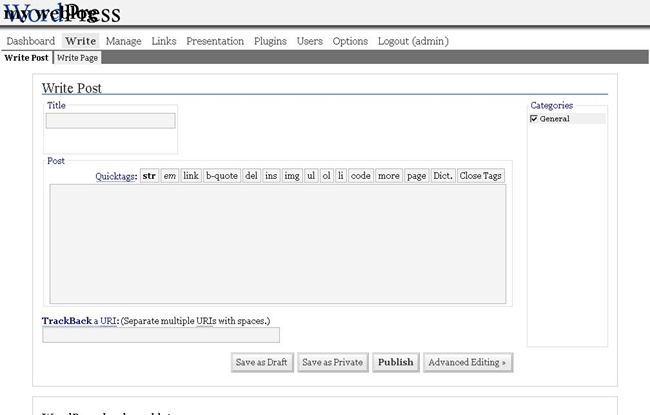Image resolution: width=650 pixels, height=415 pixels.
Task: Focus the post Title input field
Action: (110, 121)
